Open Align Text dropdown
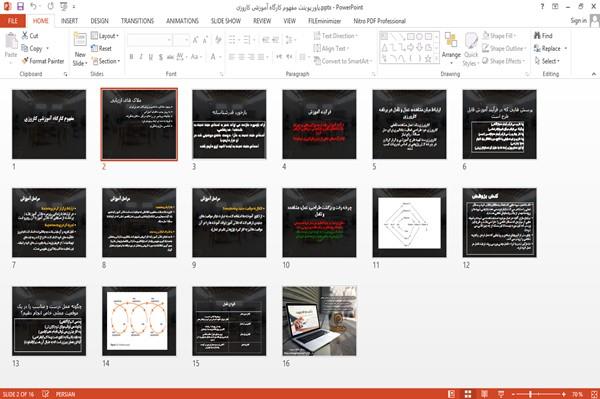The width and height of the screenshot is (600, 399). (x=331, y=48)
